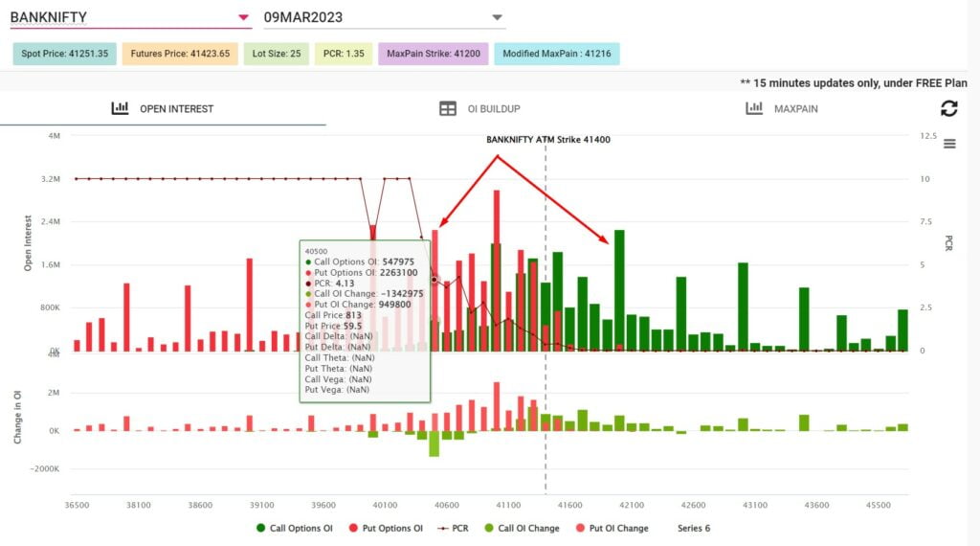Hide the Put OI Change legend series

pyautogui.click(x=612, y=528)
